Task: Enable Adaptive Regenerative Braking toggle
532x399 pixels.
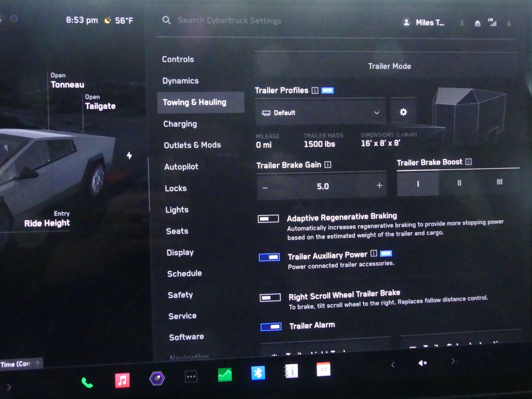Action: tap(268, 219)
